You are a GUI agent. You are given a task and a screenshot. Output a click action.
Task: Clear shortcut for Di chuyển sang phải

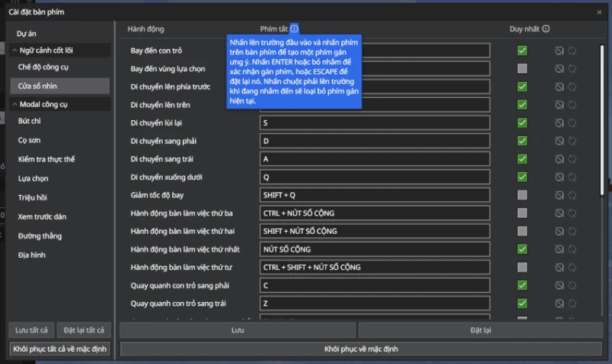(x=559, y=141)
